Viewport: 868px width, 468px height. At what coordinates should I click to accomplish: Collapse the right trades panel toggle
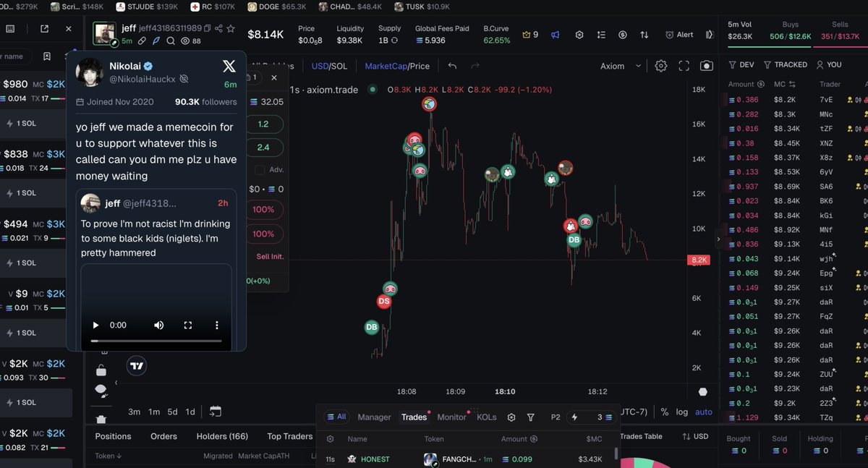coord(710,35)
